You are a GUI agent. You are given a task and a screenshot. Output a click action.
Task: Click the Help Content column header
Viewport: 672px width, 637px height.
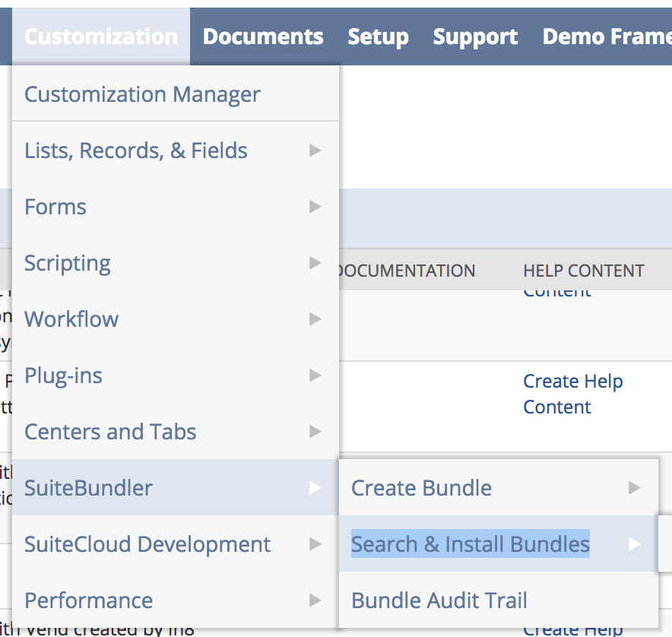pyautogui.click(x=583, y=271)
